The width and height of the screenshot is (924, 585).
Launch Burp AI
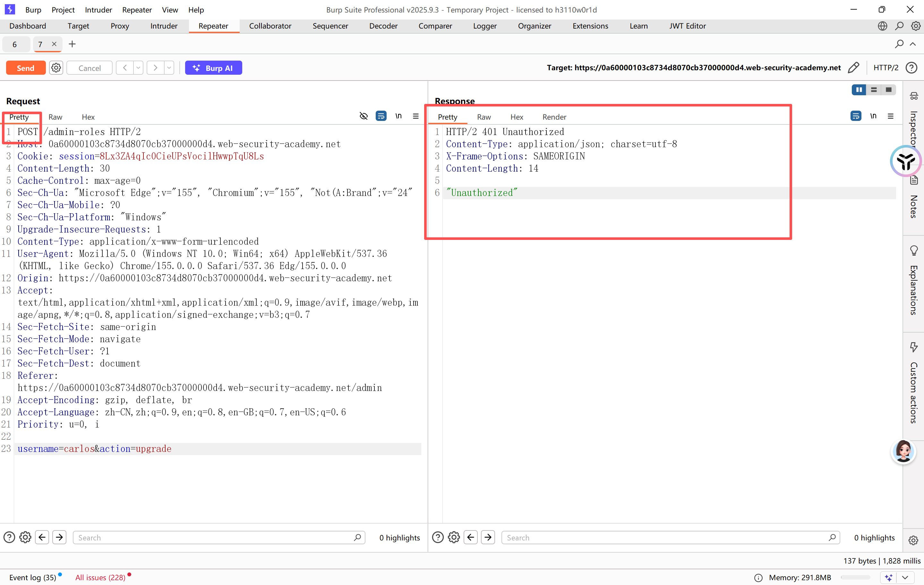213,68
